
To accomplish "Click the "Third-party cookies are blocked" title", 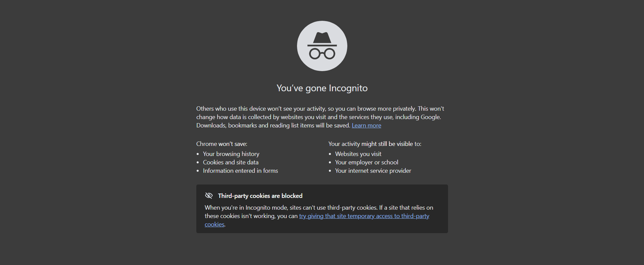I will tap(260, 196).
